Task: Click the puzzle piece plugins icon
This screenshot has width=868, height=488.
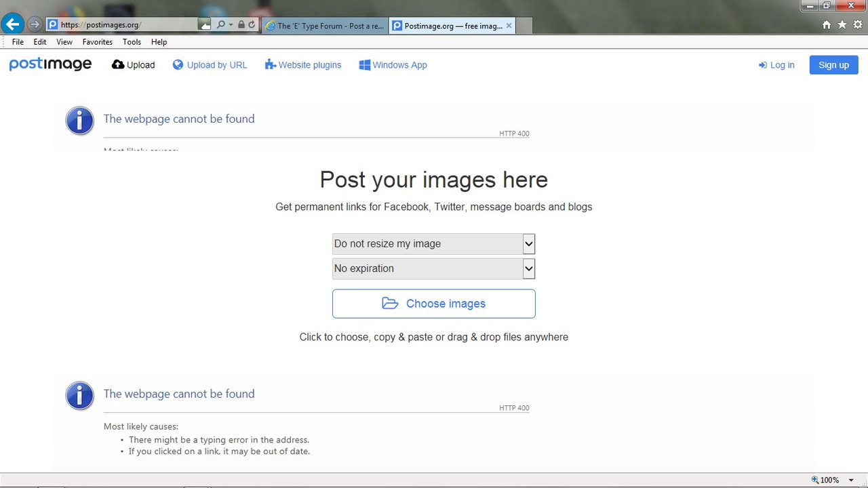Action: pos(271,64)
